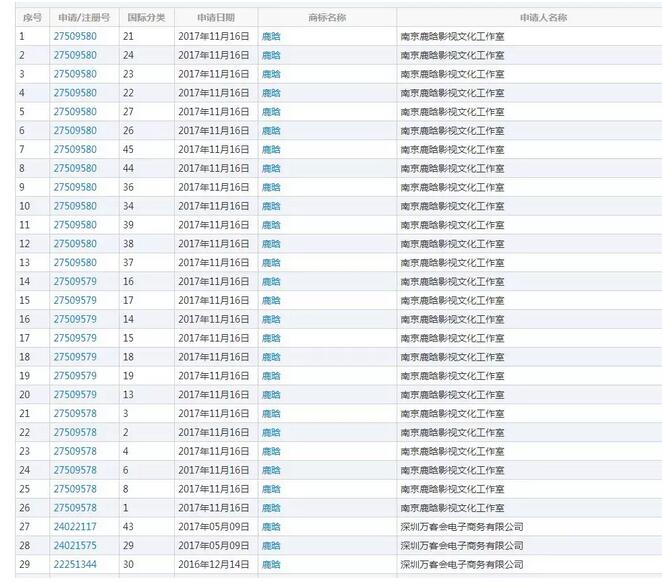Click class value 29 in row 28

[128, 545]
